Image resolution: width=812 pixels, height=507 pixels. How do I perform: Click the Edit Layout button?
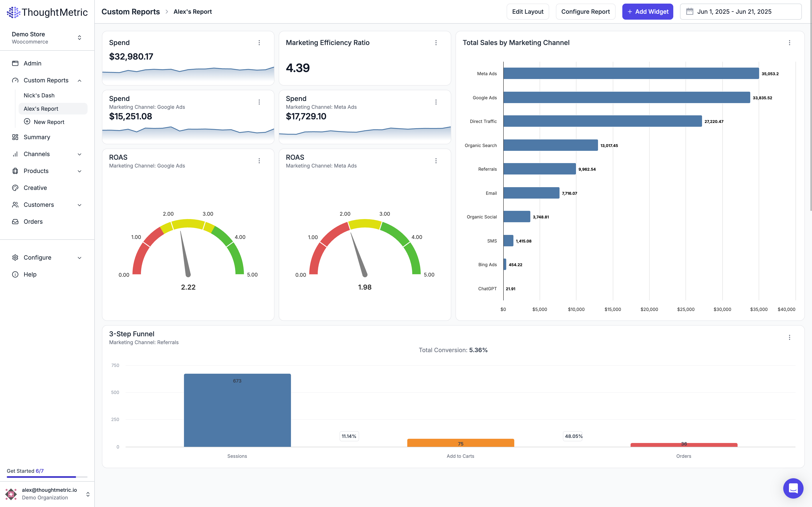tap(527, 12)
